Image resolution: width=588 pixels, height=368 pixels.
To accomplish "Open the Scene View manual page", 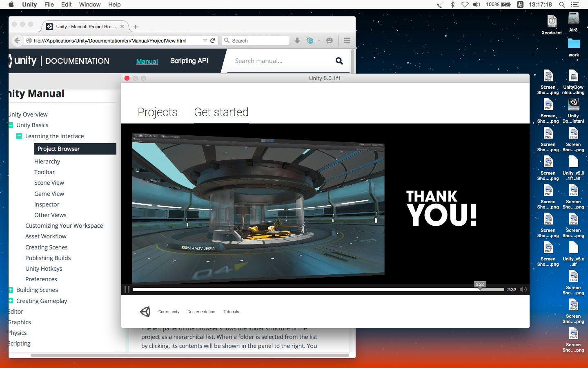I will (x=49, y=183).
